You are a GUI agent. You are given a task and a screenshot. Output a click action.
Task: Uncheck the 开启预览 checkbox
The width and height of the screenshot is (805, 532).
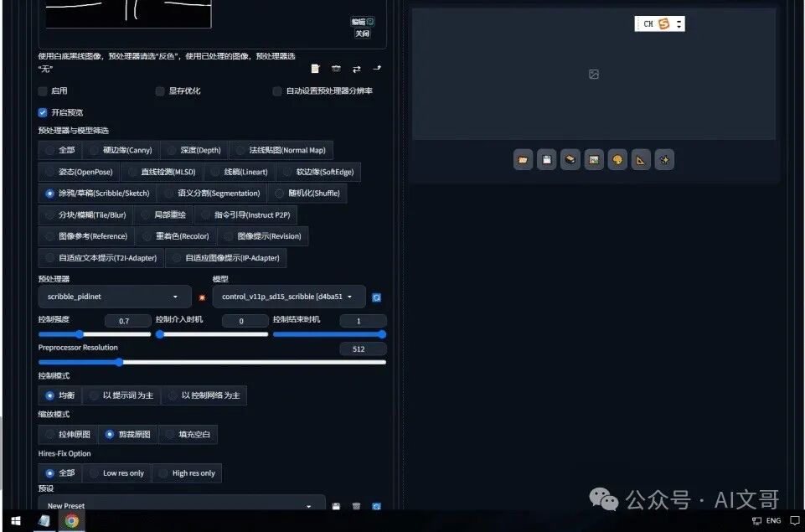[x=42, y=111]
